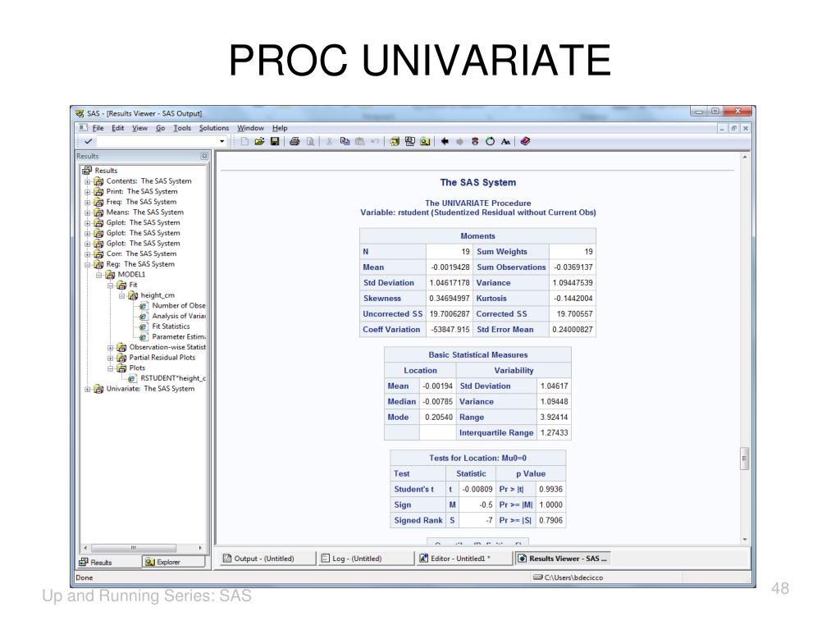
Task: Click inside the command input box
Action: coord(157,141)
